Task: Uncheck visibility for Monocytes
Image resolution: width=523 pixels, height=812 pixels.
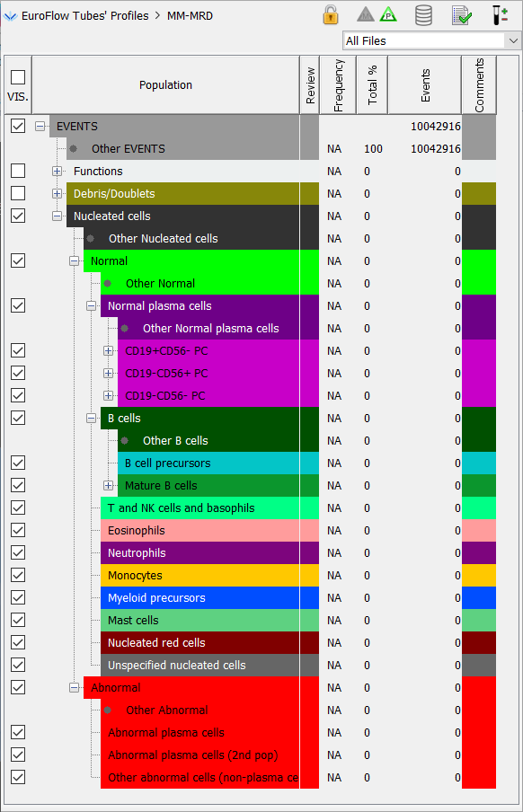Action: [18, 575]
